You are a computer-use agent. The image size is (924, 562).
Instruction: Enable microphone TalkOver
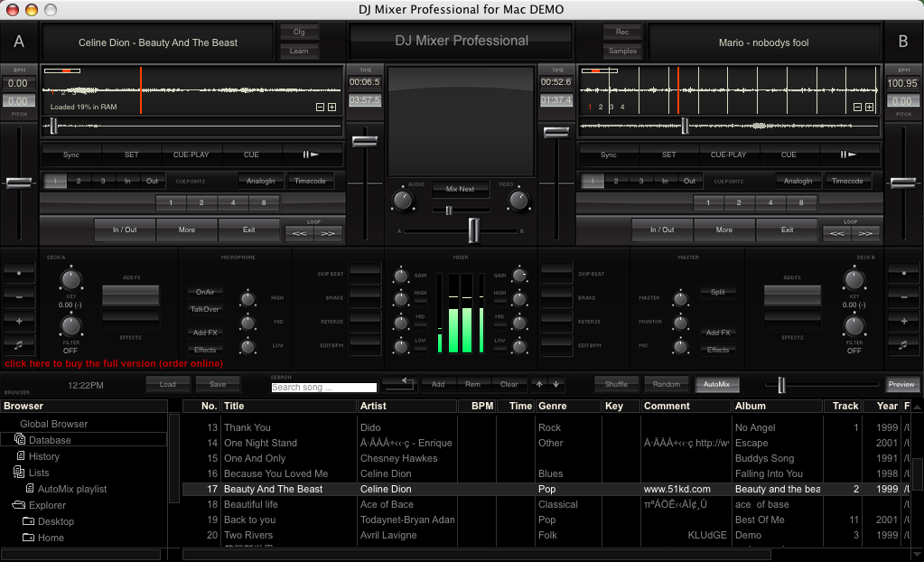(205, 309)
